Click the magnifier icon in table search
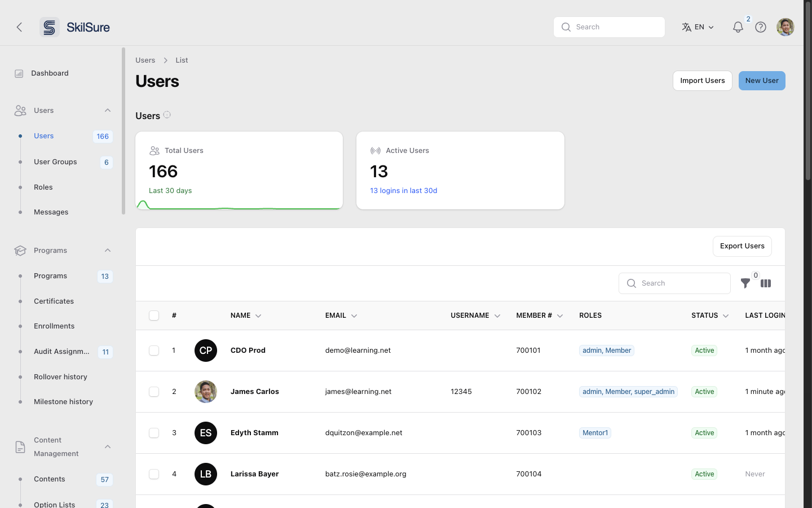Screen dimensions: 812x508 [632, 283]
